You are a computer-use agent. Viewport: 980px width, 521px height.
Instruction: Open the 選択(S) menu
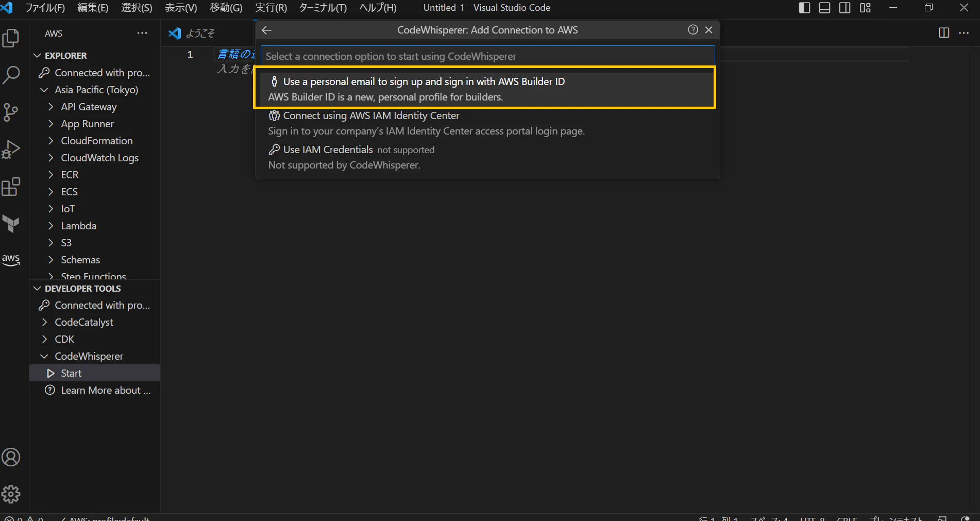(137, 8)
